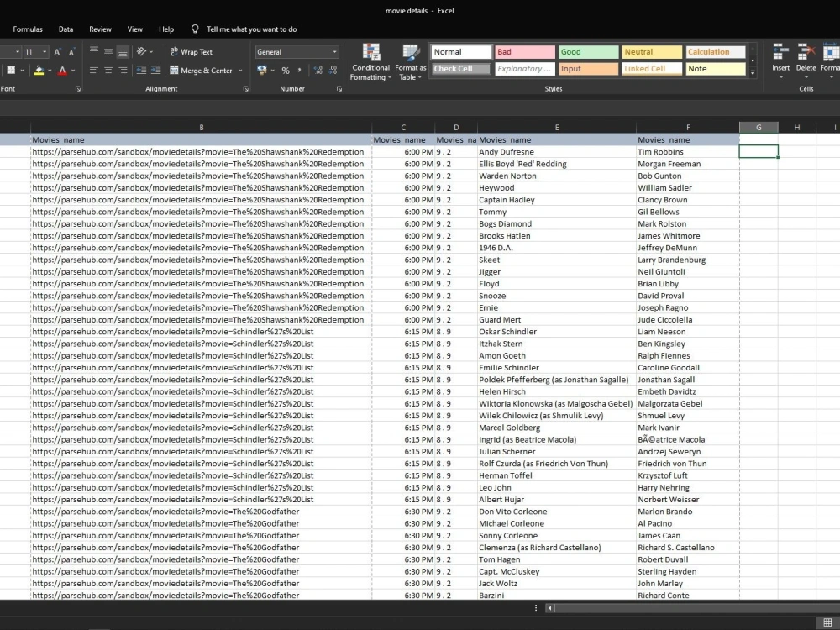This screenshot has width=840, height=630.
Task: Click the Increase Decimal icon
Action: point(318,71)
